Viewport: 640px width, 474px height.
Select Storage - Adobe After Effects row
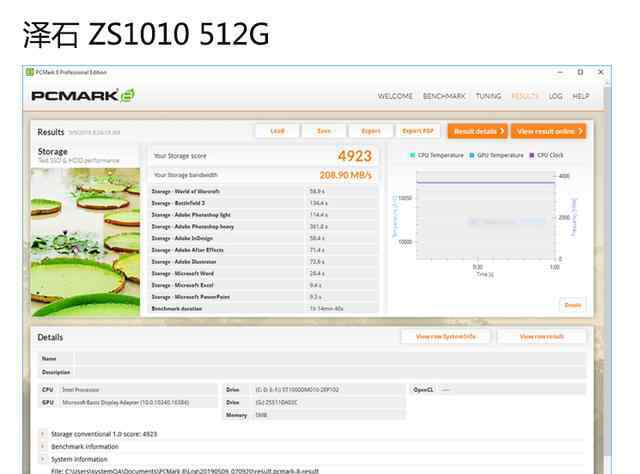coord(264,250)
